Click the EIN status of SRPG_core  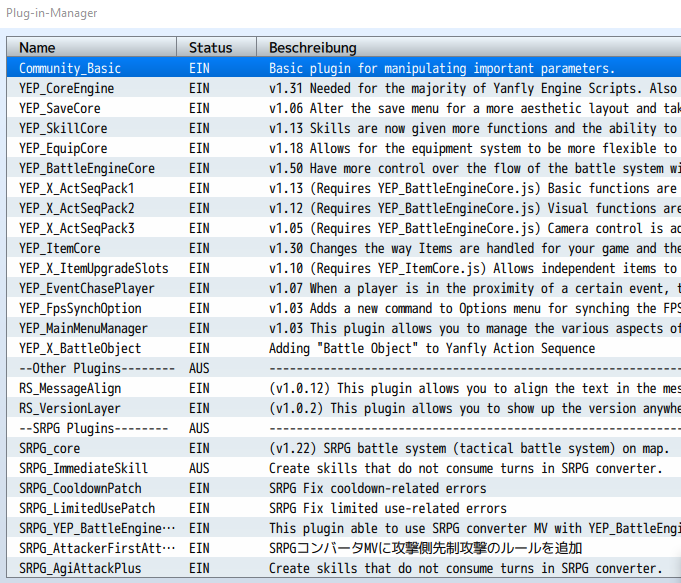coord(199,448)
